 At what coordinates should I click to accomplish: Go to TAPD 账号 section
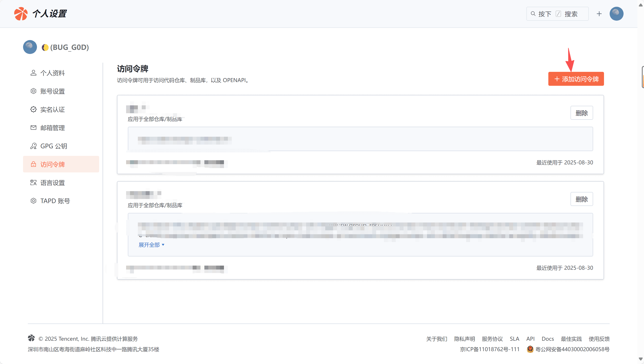(x=55, y=201)
